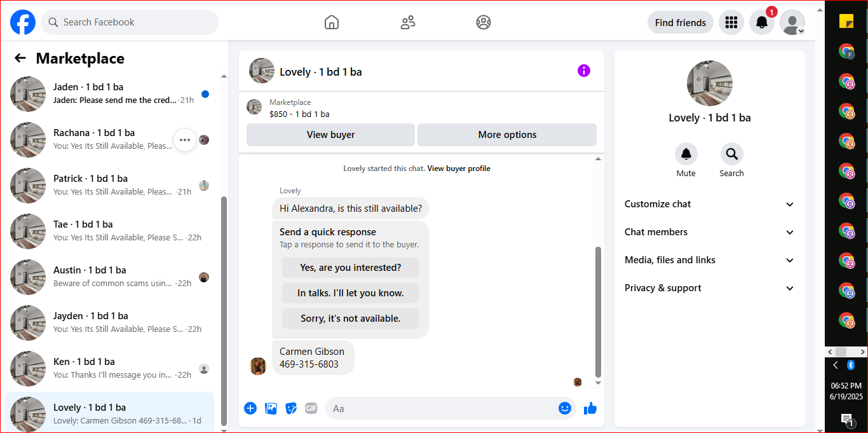Open Bluetooth tray icon

click(x=851, y=365)
